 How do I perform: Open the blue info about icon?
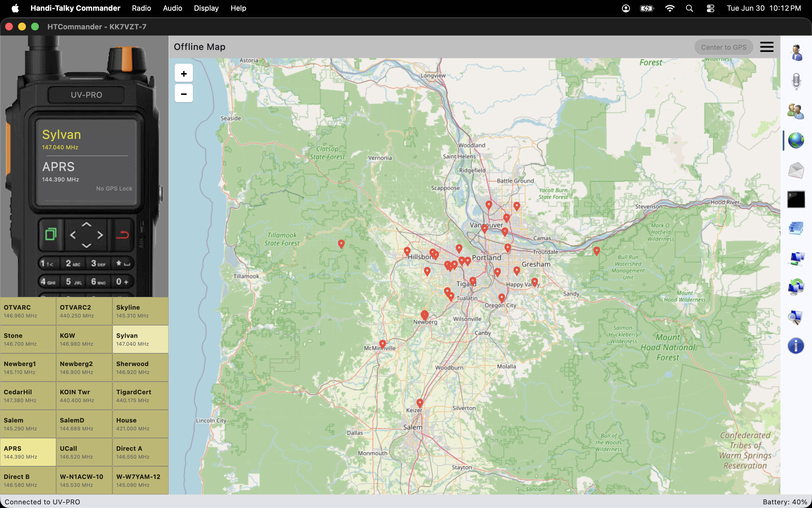(796, 346)
